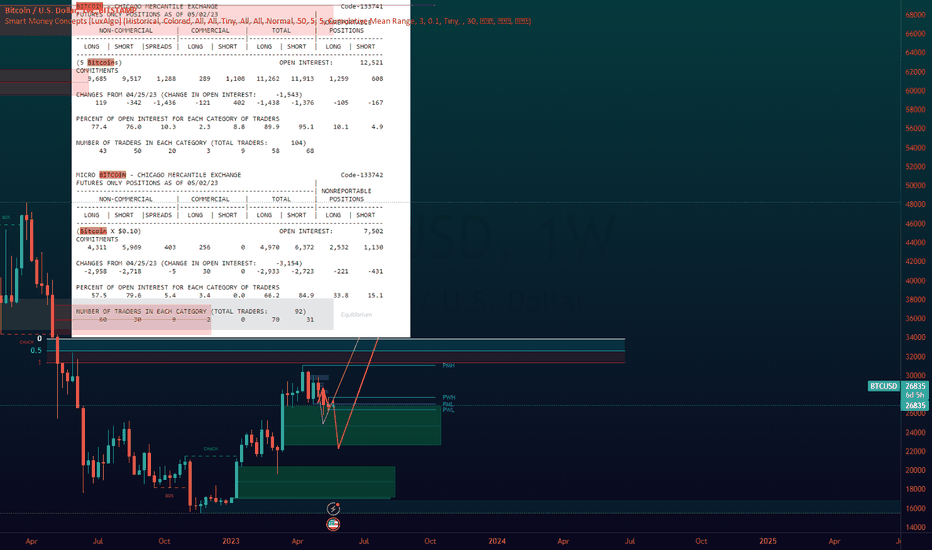
Task: Click the PWH level label
Action: click(x=449, y=397)
